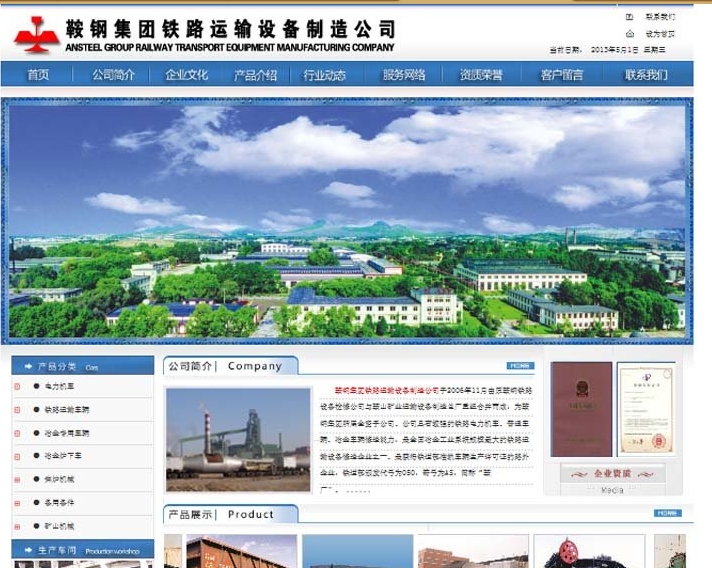Open the 焦炉机械 category link

[x=59, y=479]
